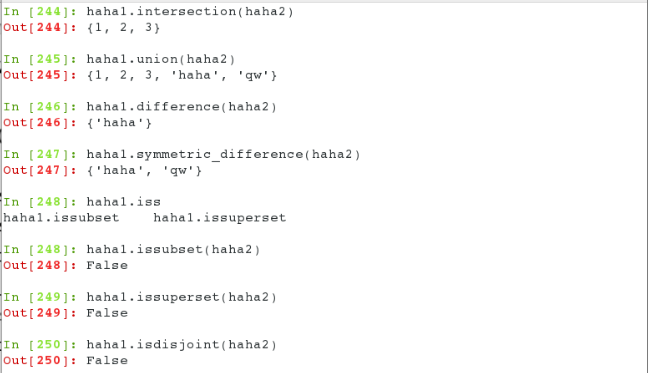
Task: Click the hahal.symmetric_difference(haha2) command
Action: [x=223, y=155]
